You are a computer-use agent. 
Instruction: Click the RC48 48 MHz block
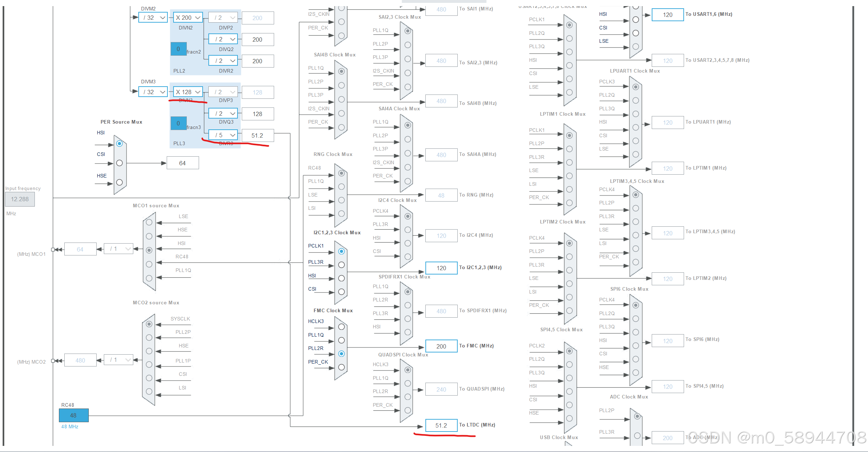[74, 415]
